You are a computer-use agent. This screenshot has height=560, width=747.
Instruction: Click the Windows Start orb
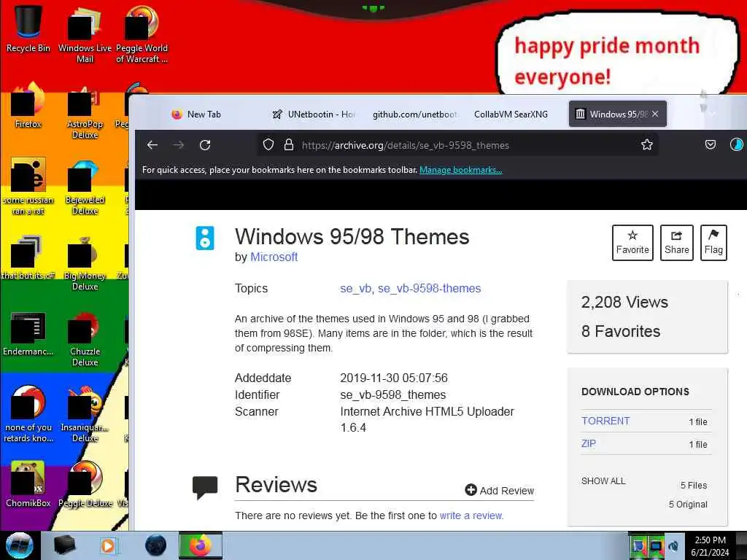[x=19, y=545]
